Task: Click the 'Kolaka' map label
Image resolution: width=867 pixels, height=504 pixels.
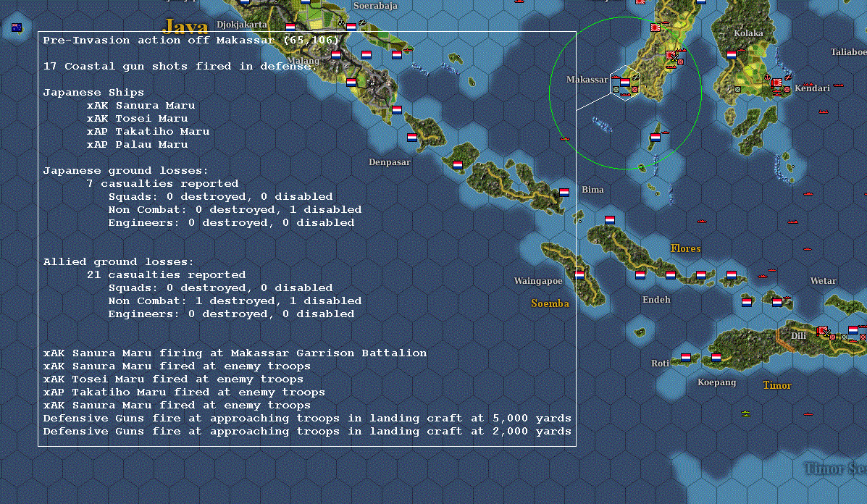Action: [749, 33]
